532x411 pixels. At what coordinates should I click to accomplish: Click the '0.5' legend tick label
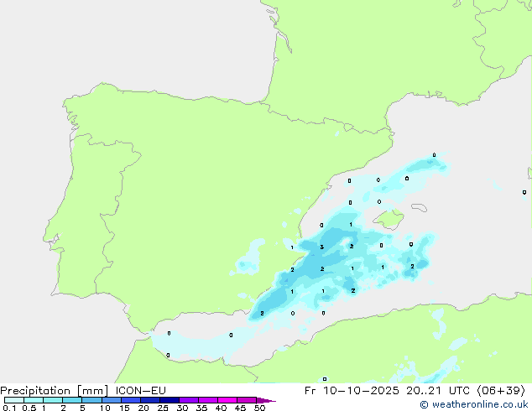click(x=29, y=408)
